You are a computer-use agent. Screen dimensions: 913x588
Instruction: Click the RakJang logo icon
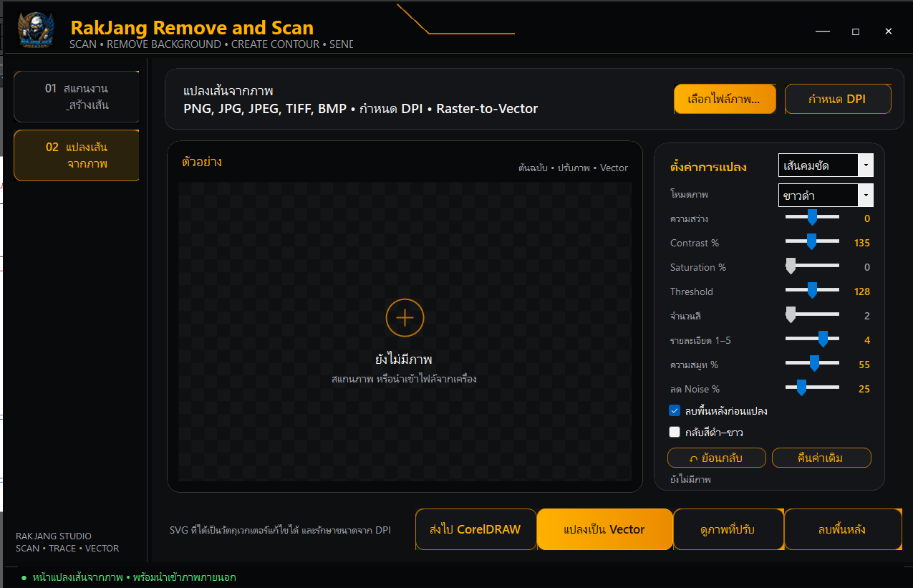coord(35,29)
